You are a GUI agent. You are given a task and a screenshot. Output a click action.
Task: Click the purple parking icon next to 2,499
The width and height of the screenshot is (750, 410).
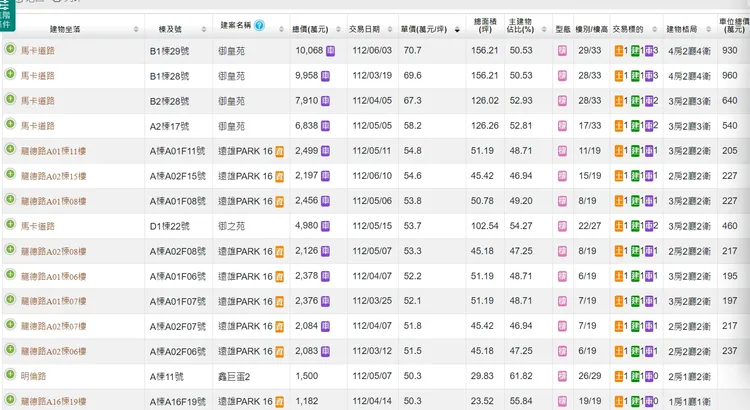coord(325,151)
